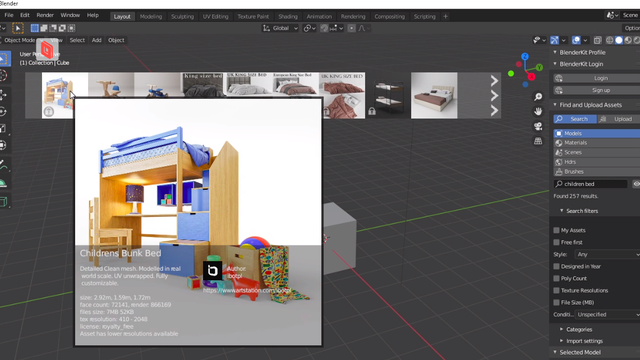Click the Login button
Screen dimensions: 640x360
[x=597, y=78]
